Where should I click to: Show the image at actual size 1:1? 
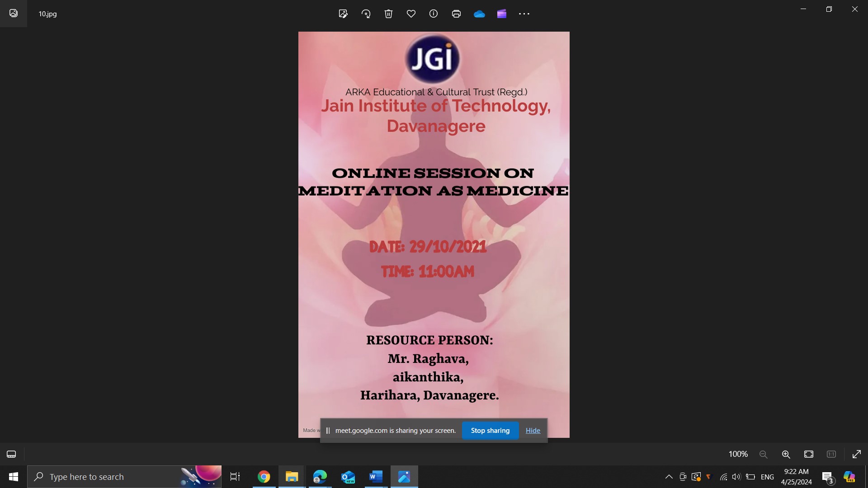pos(831,454)
